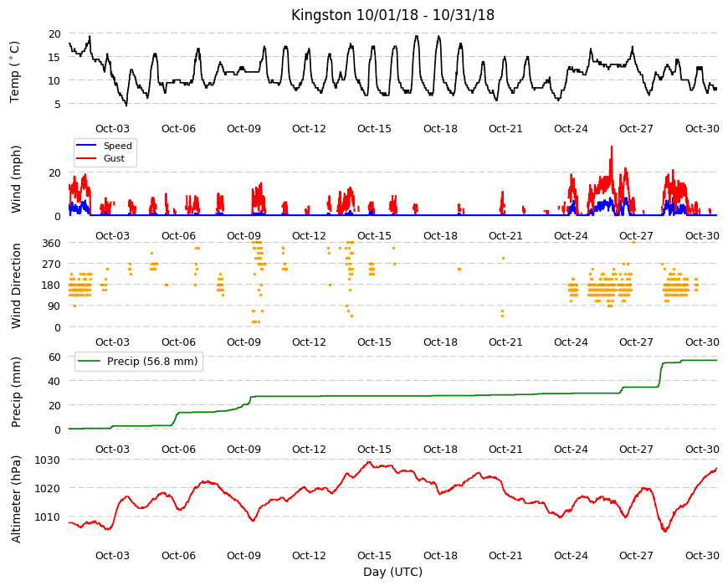The image size is (728, 586).
Task: Click the Wind Direction axis label
Action: 16,286
